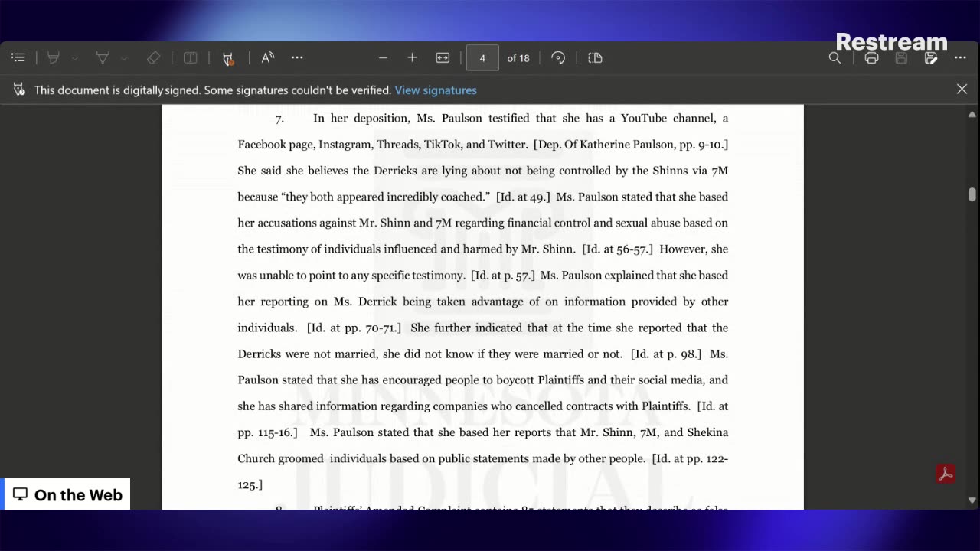Open find in document search
Image resolution: width=980 pixels, height=551 pixels.
[835, 57]
